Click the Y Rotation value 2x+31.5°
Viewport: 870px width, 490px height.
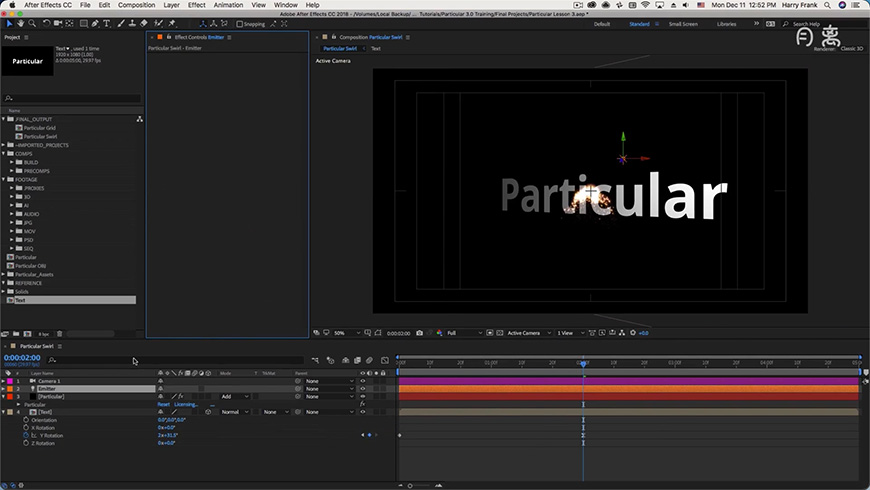167,435
